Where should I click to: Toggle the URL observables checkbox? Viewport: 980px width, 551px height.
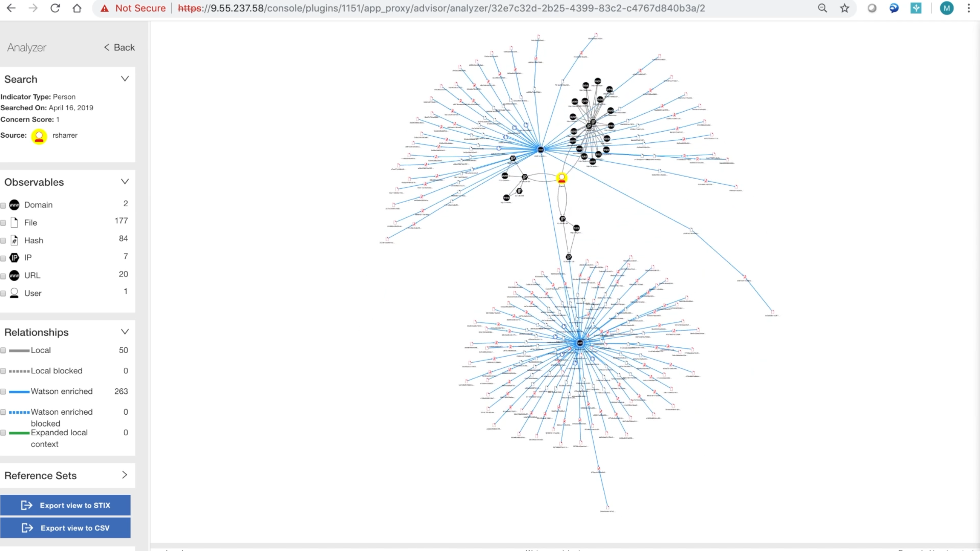point(3,276)
